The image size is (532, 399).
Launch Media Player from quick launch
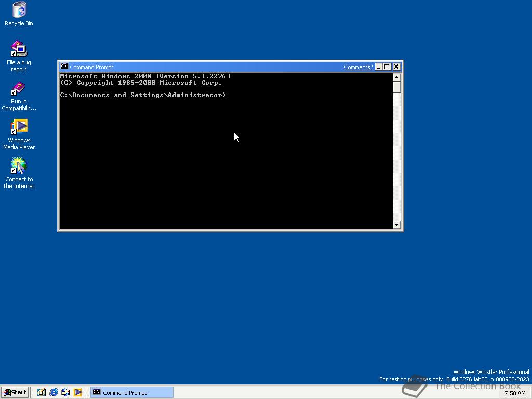(x=78, y=393)
